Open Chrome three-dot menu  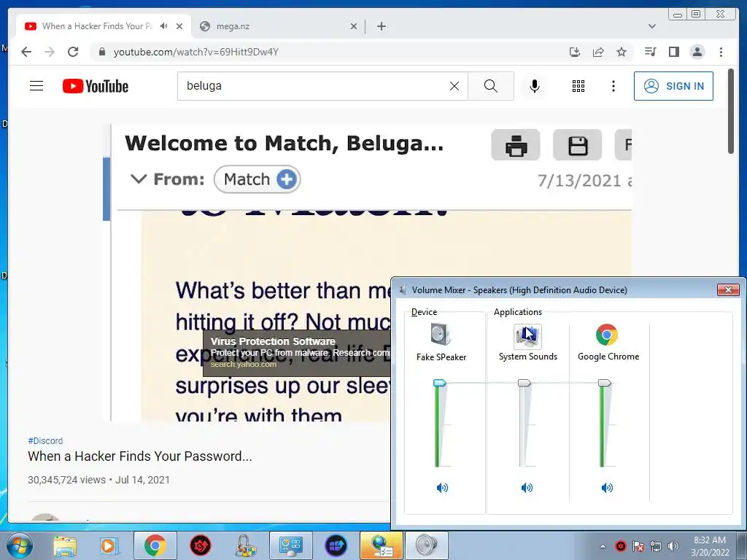pyautogui.click(x=721, y=52)
